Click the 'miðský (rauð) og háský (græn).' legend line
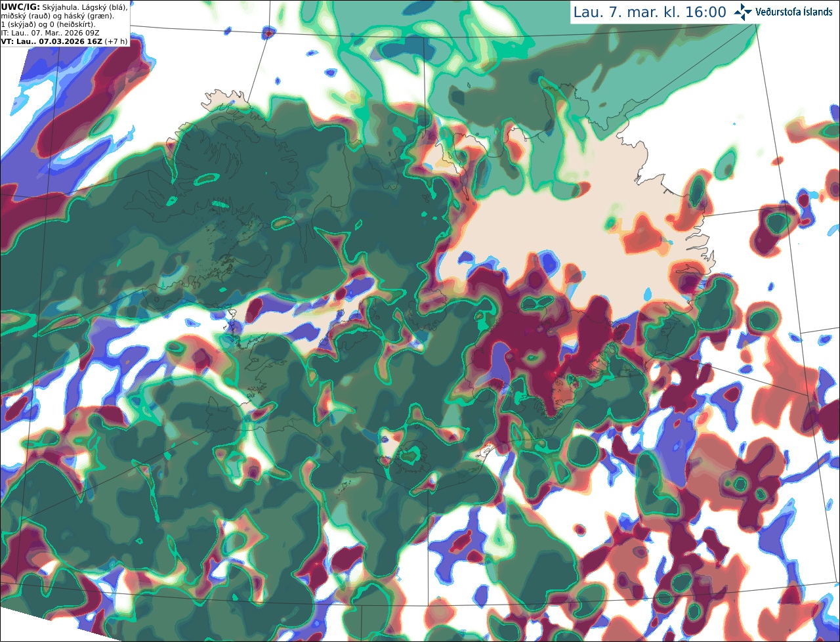Image resolution: width=840 pixels, height=642 pixels. tap(57, 16)
